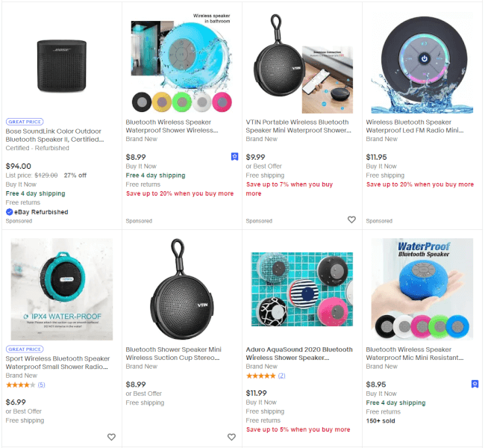Open the (2) reviews link on Aduro speaker

click(281, 376)
